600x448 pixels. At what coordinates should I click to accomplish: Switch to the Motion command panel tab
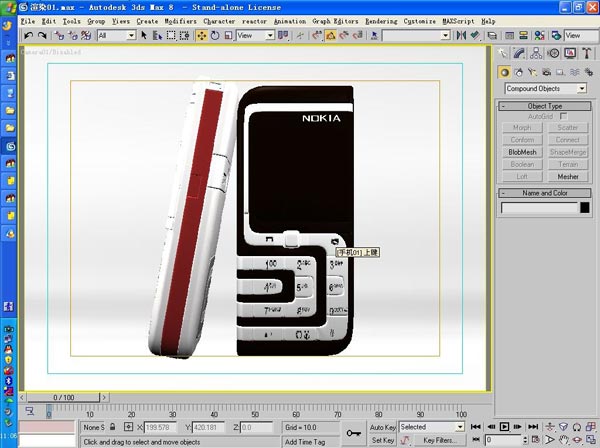coord(553,53)
